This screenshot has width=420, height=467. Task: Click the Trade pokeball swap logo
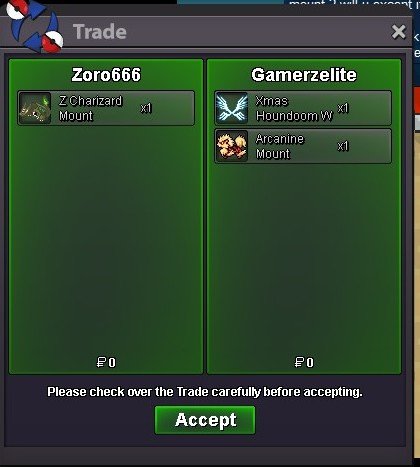33,27
